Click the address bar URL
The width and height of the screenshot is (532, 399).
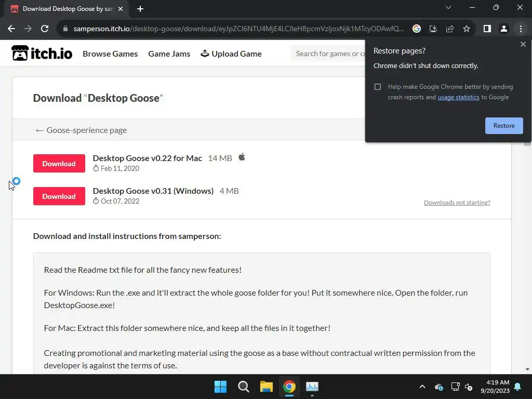238,29
